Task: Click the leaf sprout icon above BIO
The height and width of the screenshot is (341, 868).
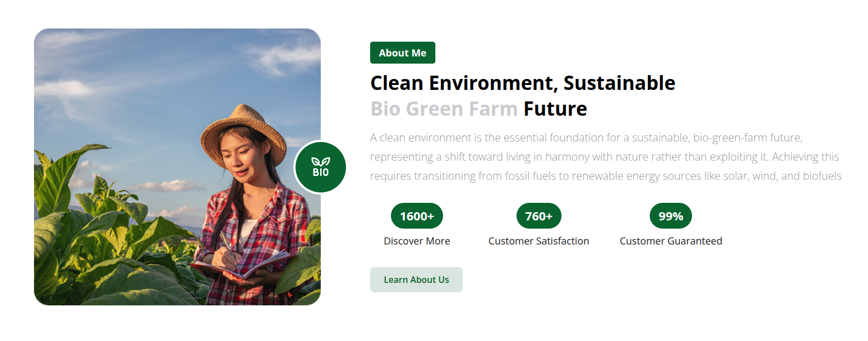Action: click(320, 162)
